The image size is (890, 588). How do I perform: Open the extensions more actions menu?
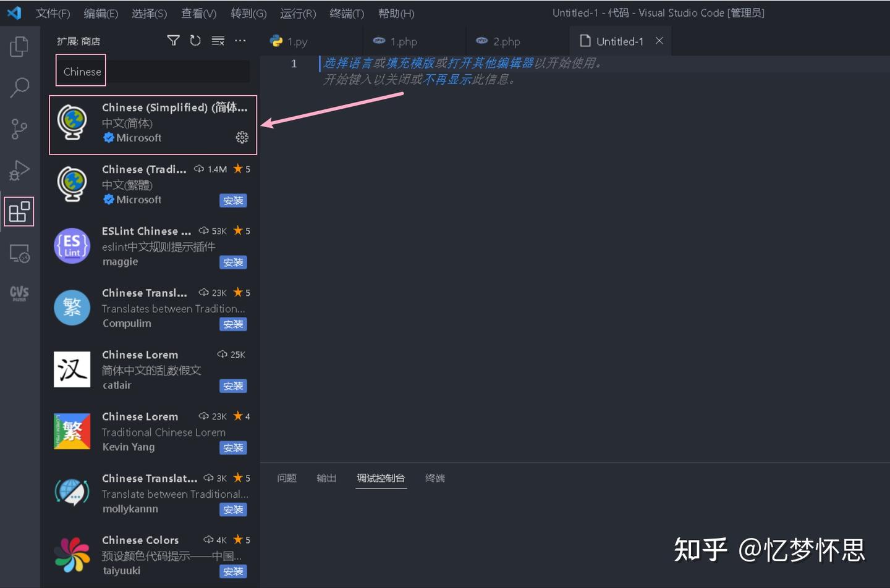point(240,40)
